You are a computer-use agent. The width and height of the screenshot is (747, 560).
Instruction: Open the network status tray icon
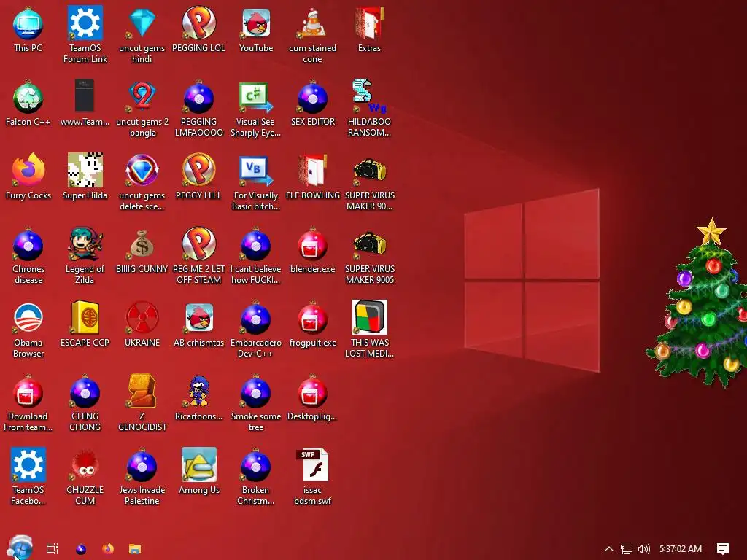[x=627, y=549]
